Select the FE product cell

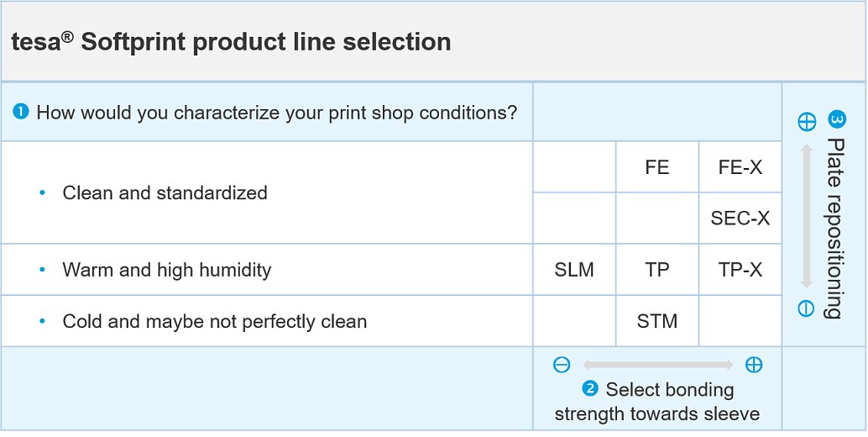tap(657, 166)
